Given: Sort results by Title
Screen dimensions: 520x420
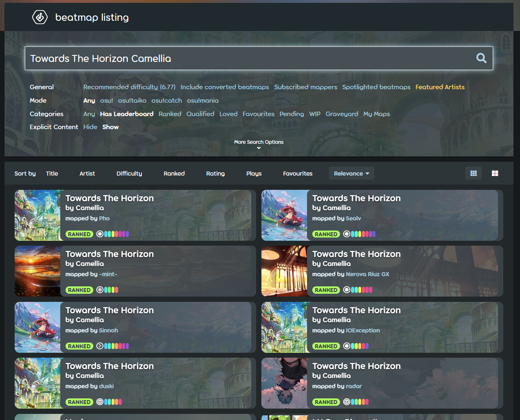Looking at the screenshot, I should coord(52,173).
